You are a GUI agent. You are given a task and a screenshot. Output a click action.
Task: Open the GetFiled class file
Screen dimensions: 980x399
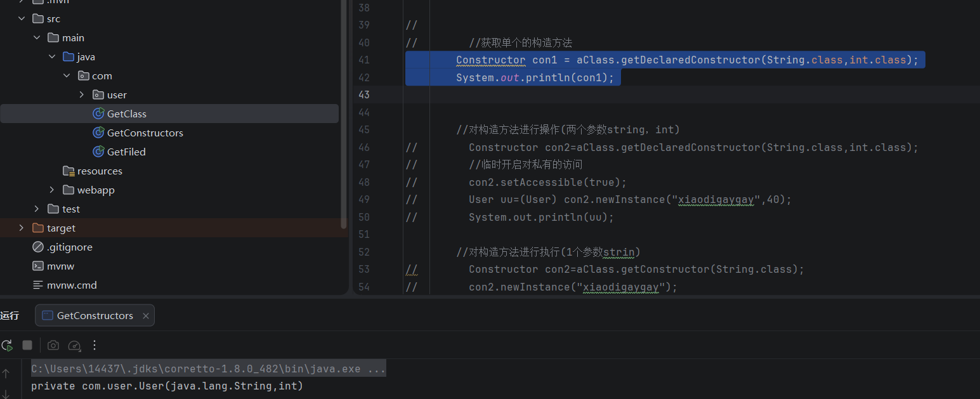click(x=126, y=152)
